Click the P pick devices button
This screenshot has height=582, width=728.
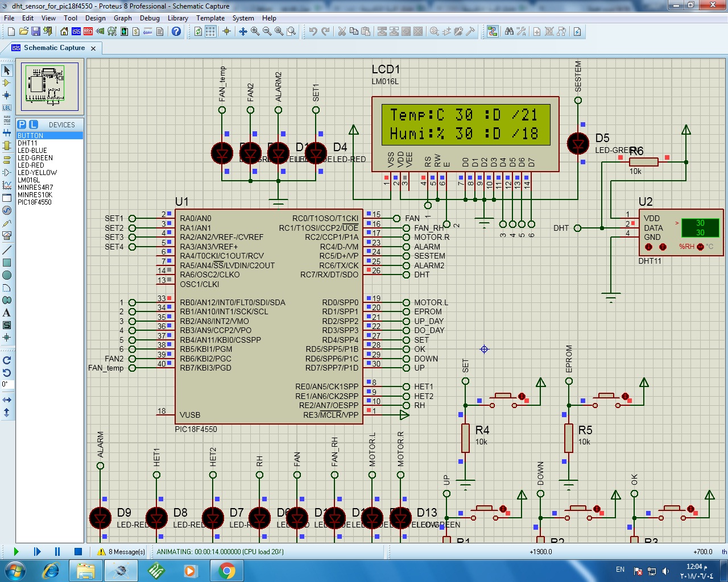(x=22, y=124)
